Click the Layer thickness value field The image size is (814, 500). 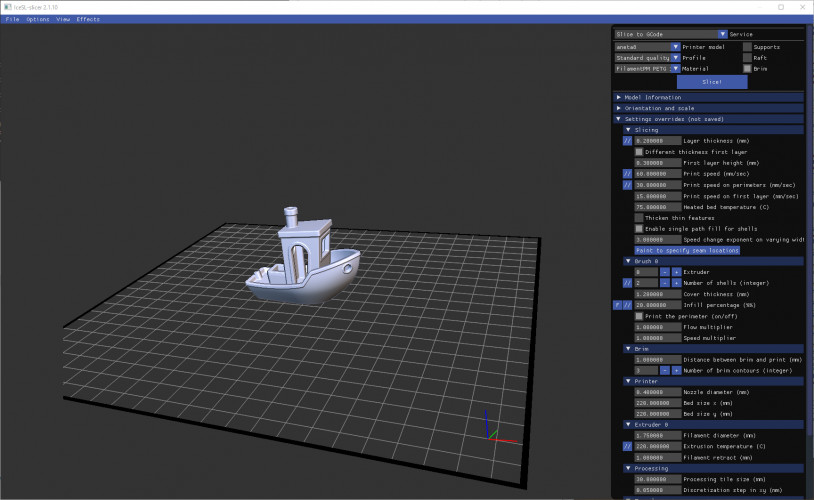[x=658, y=141]
